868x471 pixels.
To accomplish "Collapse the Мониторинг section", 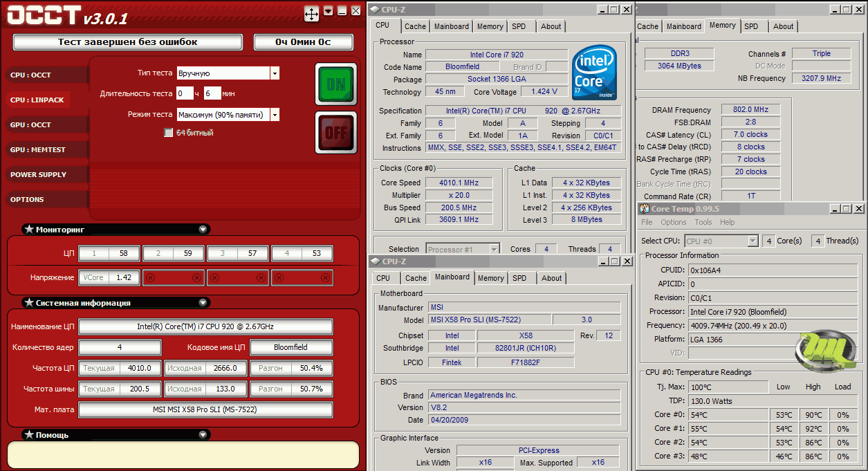I will [x=203, y=229].
